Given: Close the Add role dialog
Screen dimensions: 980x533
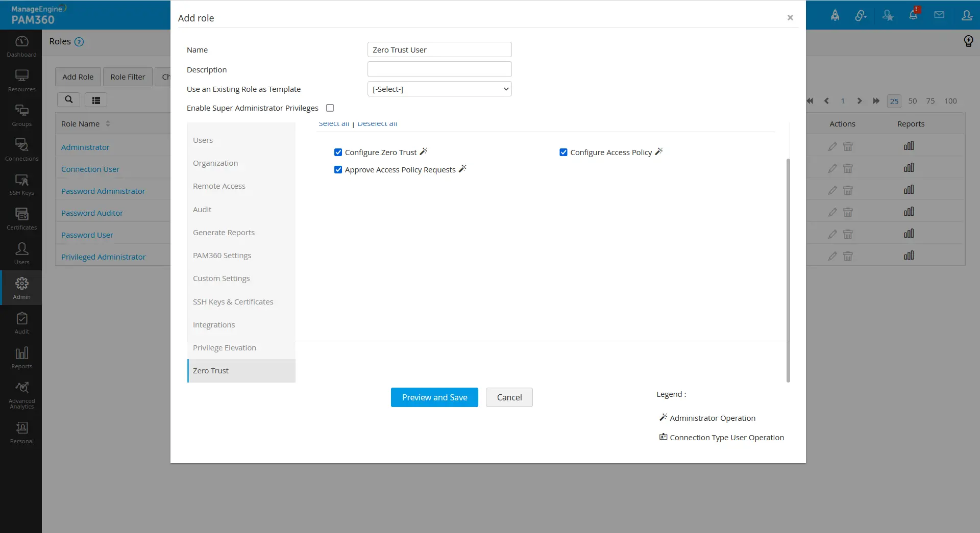Looking at the screenshot, I should [790, 18].
